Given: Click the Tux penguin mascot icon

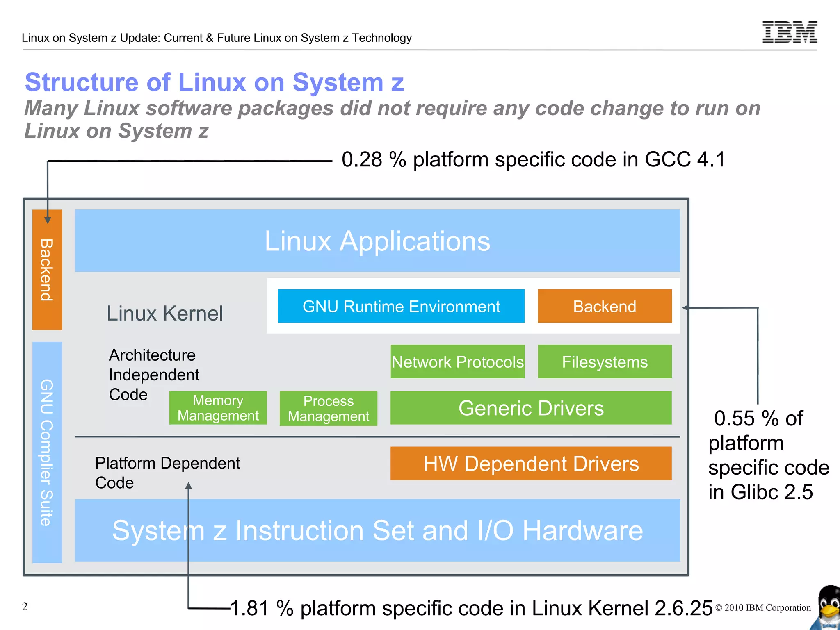Looking at the screenshot, I should click(829, 609).
